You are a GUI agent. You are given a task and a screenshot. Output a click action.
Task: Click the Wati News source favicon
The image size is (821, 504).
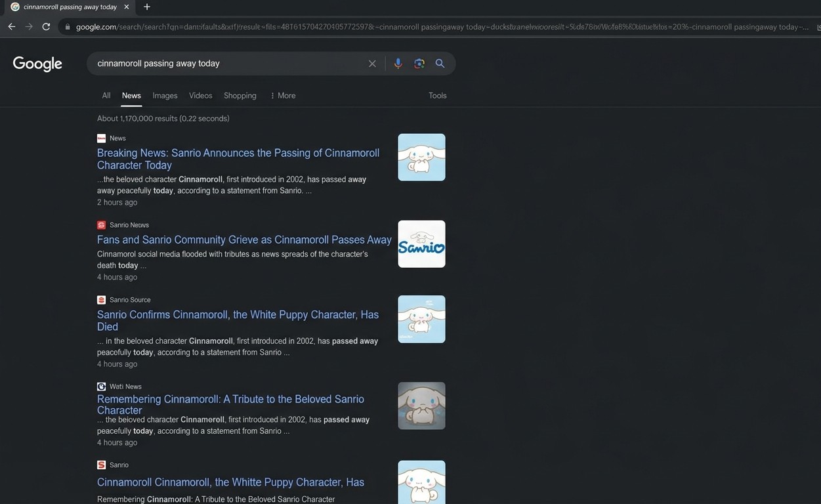click(101, 387)
